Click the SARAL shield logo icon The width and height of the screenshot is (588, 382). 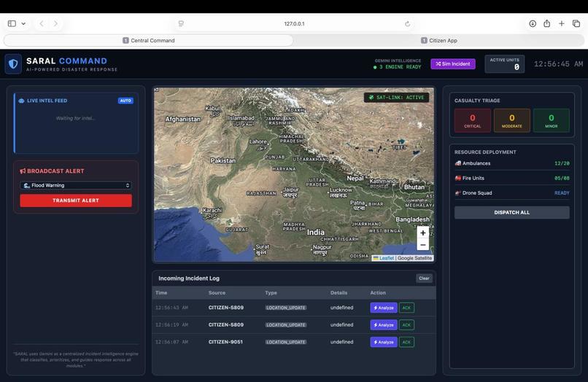[13, 63]
